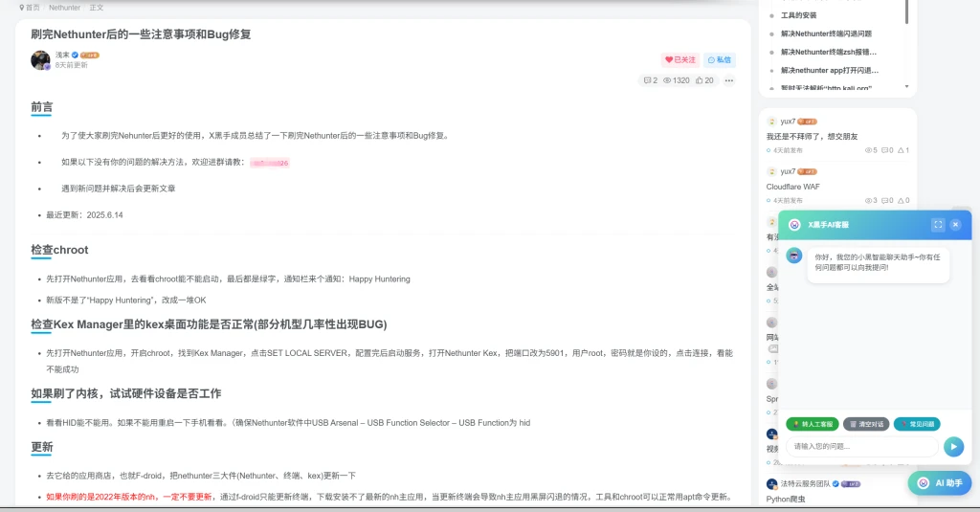Close the X黑手AI客服 chat window
The width and height of the screenshot is (980, 512).
(956, 225)
